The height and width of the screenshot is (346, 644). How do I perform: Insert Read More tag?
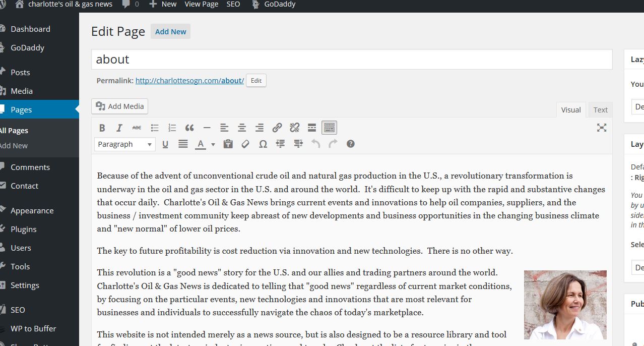(312, 128)
